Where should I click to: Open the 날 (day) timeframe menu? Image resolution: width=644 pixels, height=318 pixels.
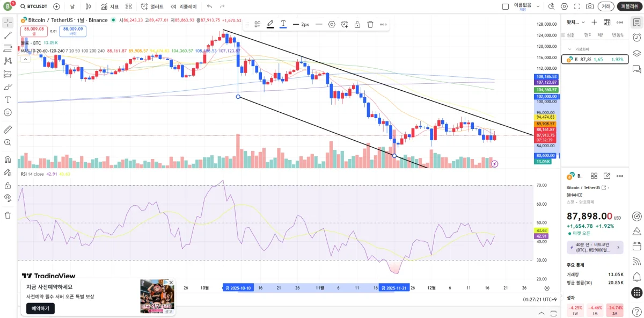tap(72, 6)
